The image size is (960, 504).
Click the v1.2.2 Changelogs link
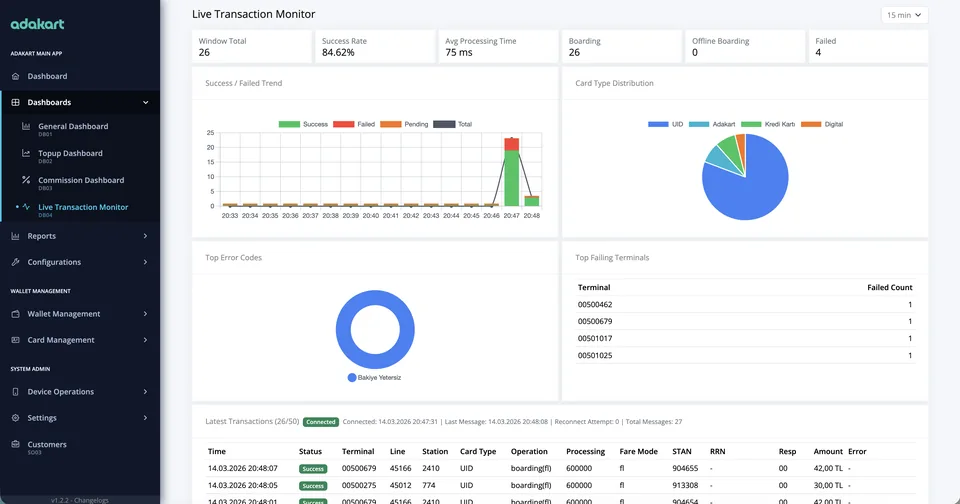click(x=80, y=500)
